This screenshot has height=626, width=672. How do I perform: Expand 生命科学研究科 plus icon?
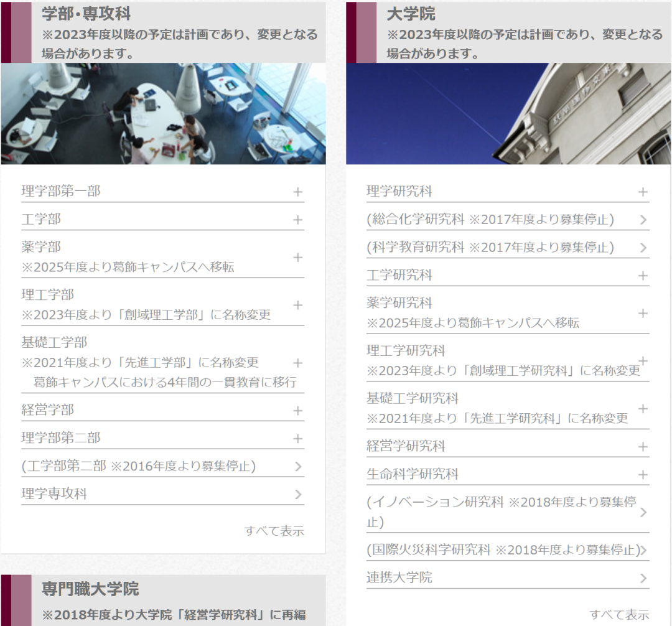[x=643, y=475]
